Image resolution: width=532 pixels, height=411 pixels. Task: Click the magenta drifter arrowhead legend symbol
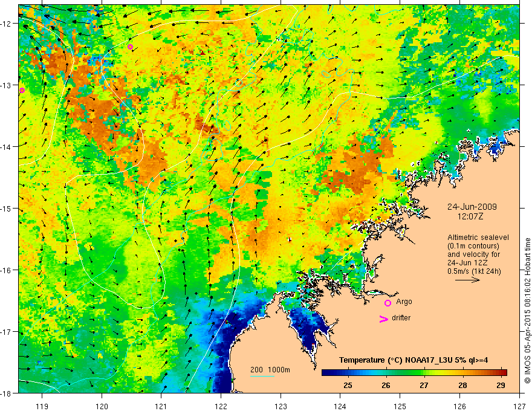pyautogui.click(x=383, y=319)
